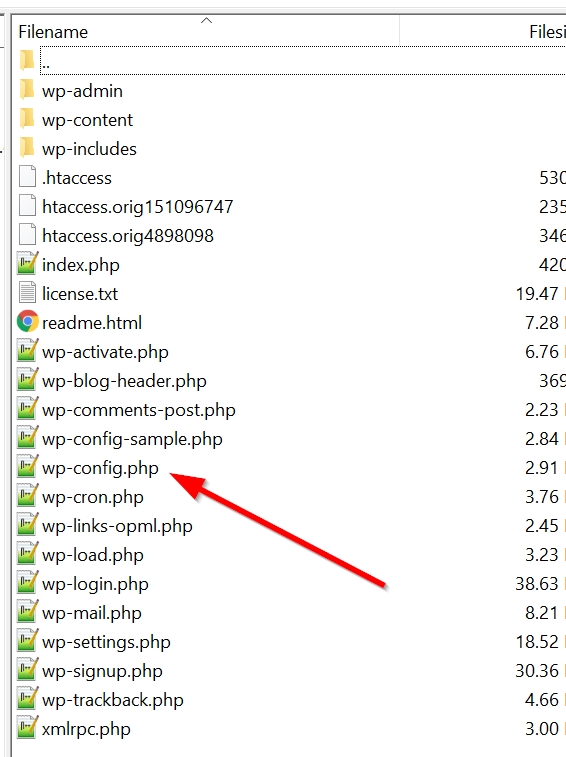Click the 2.91 size of wp-config.php

point(542,467)
